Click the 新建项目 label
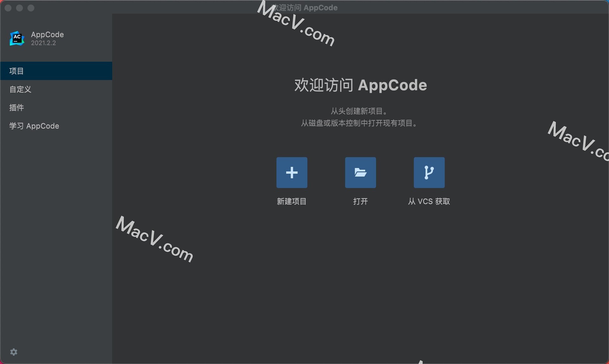Viewport: 609px width, 364px height. 291,201
